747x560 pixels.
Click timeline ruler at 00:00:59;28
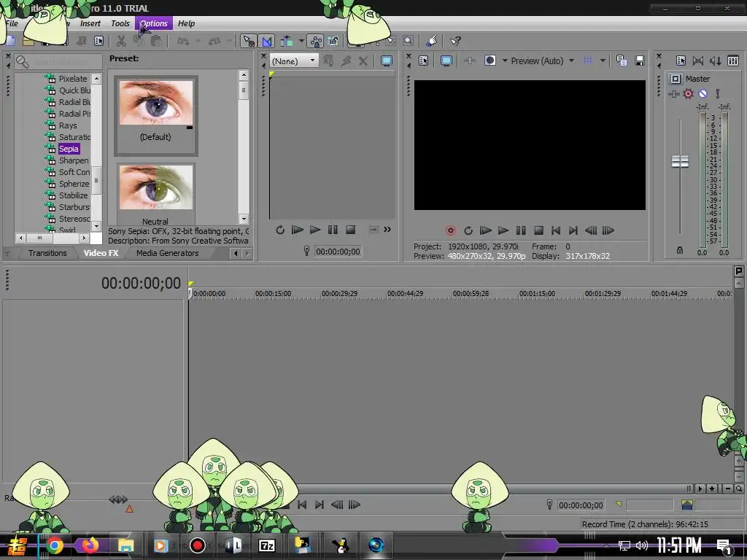(x=471, y=294)
